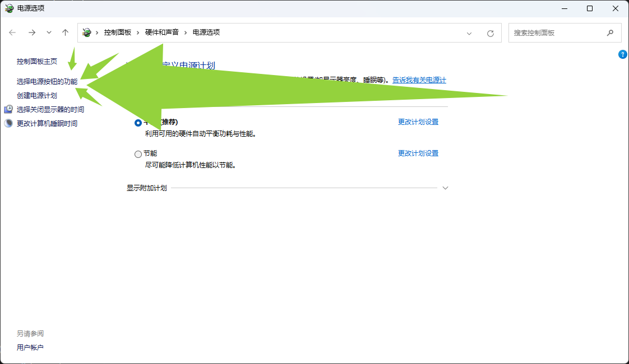629x364 pixels.
Task: Go up one level with up arrow
Action: [x=65, y=32]
